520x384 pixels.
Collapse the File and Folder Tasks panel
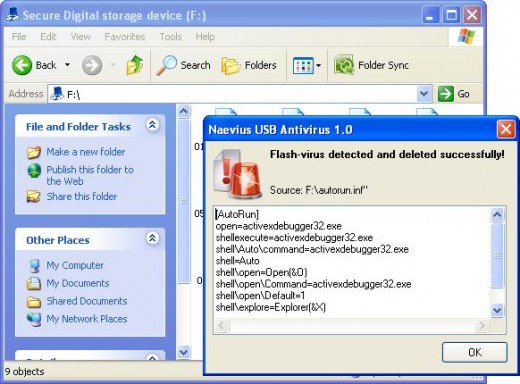[x=152, y=125]
